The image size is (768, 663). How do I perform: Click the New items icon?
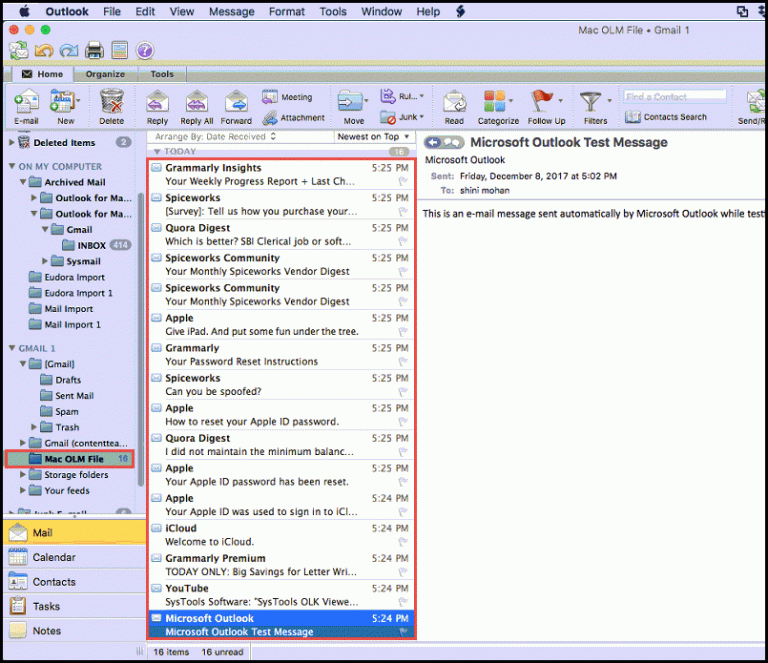[x=64, y=107]
